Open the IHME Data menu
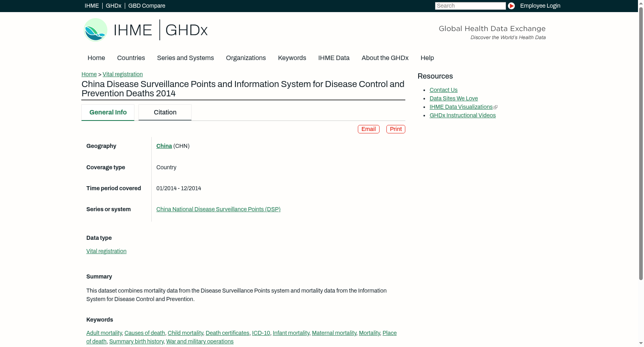The height and width of the screenshot is (347, 644). pos(334,58)
